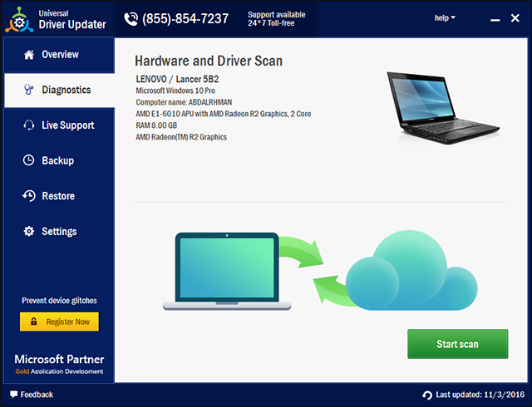
Task: Click the 'Support available 24*7 Toll-free' text
Action: coord(276,19)
